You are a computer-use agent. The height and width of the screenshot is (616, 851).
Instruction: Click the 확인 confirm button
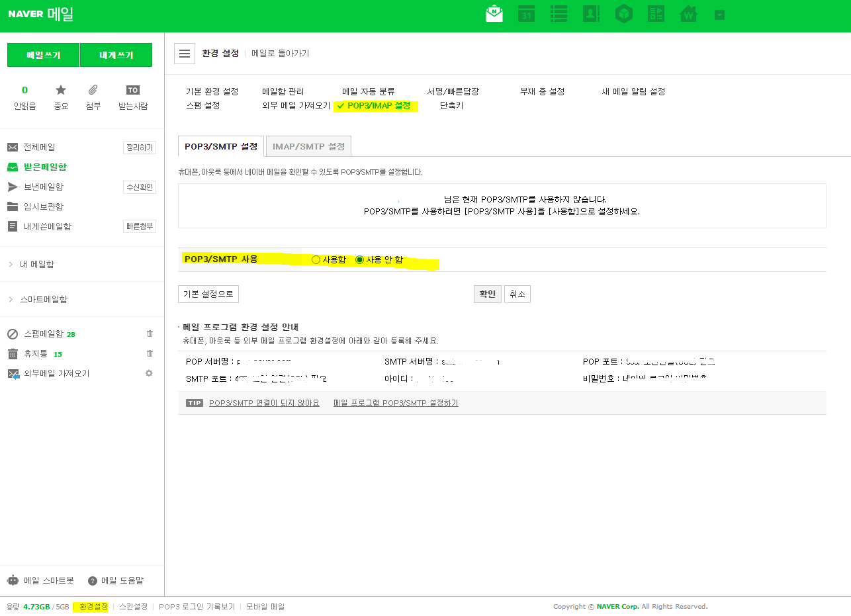[x=488, y=294]
